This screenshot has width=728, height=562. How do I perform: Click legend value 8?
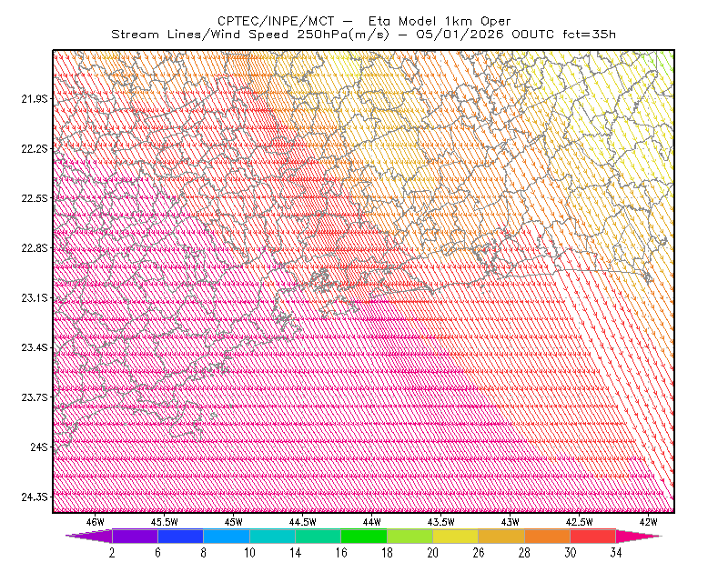click(x=203, y=553)
